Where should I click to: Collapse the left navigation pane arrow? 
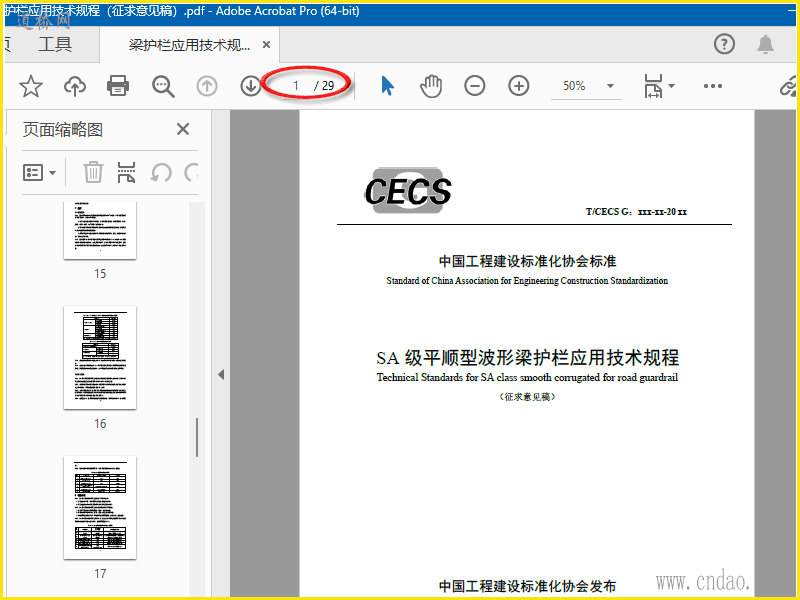click(221, 374)
